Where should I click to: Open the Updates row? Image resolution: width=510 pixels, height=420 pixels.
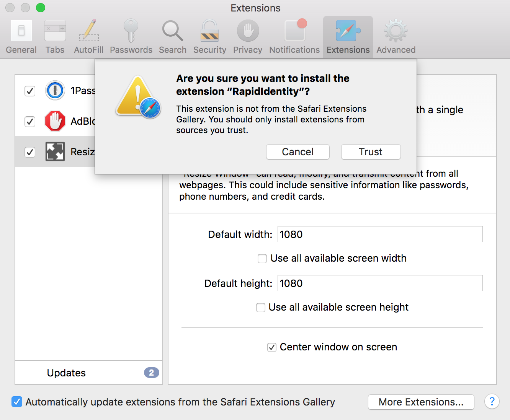[x=89, y=373]
